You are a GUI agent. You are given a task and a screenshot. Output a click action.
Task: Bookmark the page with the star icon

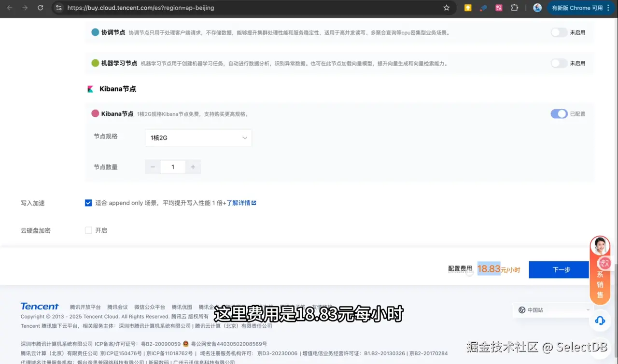point(447,8)
